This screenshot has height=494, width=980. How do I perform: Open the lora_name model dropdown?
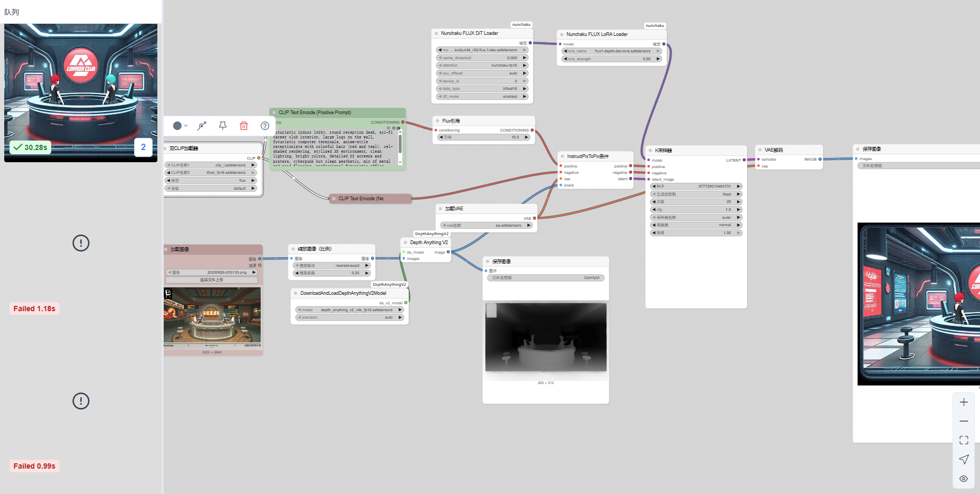pyautogui.click(x=611, y=51)
